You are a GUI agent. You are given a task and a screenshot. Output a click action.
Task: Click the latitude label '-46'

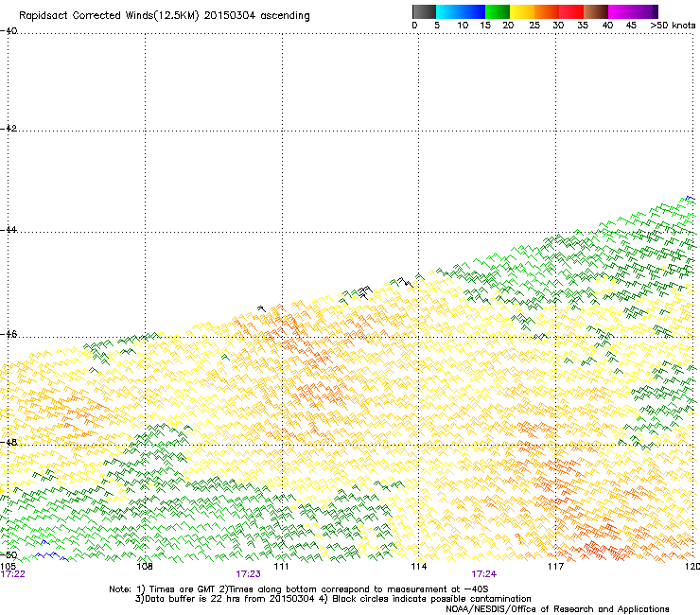[9, 334]
